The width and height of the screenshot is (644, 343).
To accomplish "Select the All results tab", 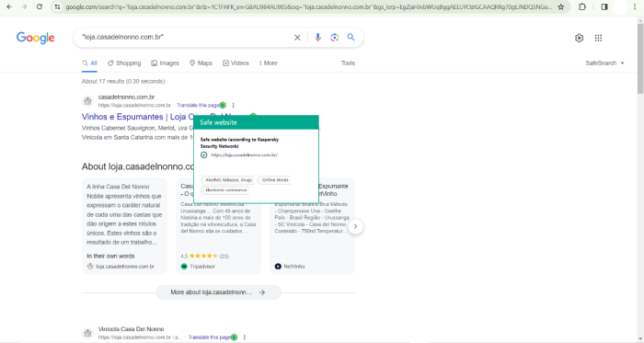I will 89,63.
